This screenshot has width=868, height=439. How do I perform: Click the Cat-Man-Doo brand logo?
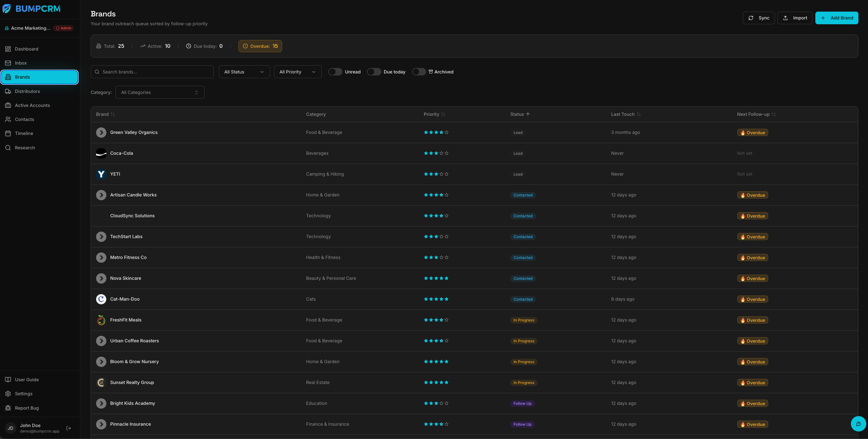click(x=101, y=299)
